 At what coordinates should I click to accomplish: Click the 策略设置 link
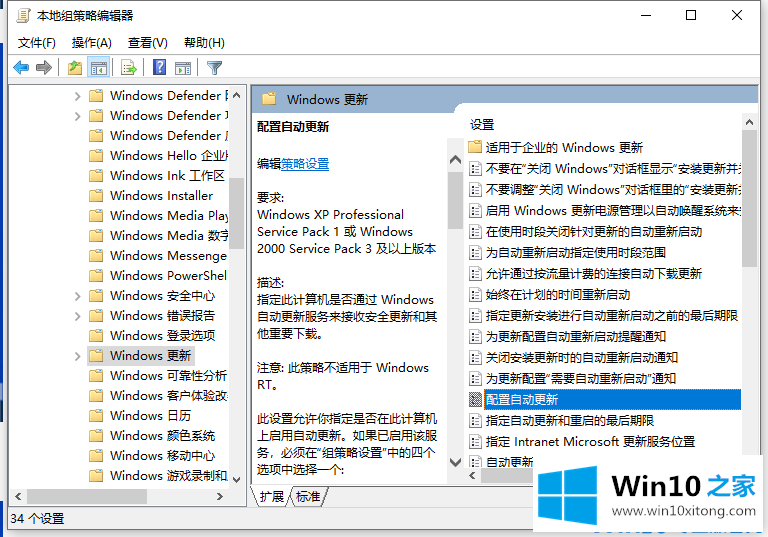(305, 164)
